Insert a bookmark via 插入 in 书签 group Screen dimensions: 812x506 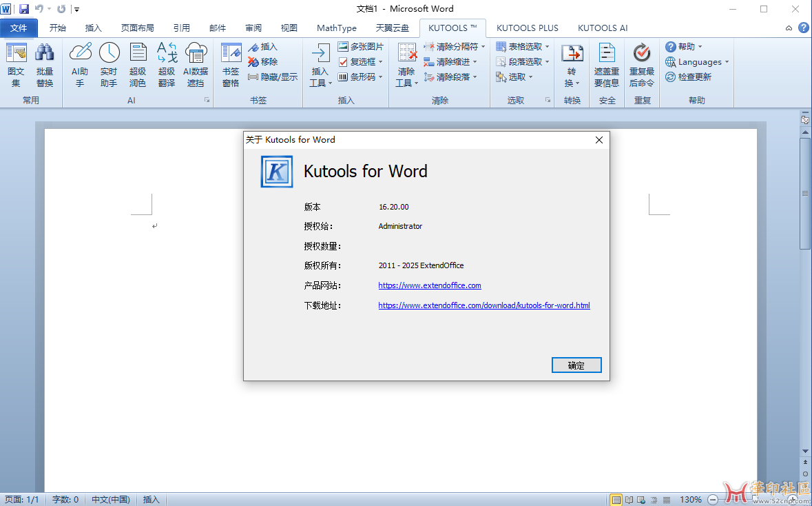pos(262,47)
